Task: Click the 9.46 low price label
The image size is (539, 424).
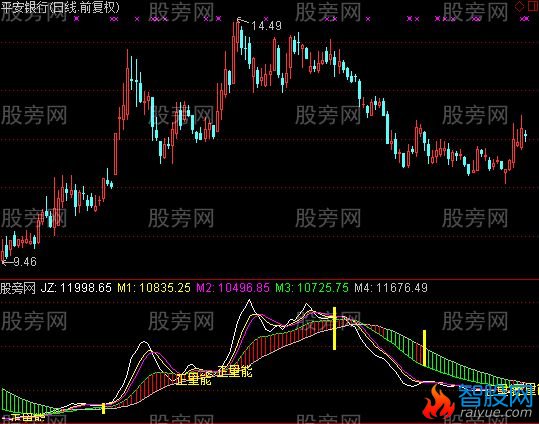Action: (x=25, y=262)
